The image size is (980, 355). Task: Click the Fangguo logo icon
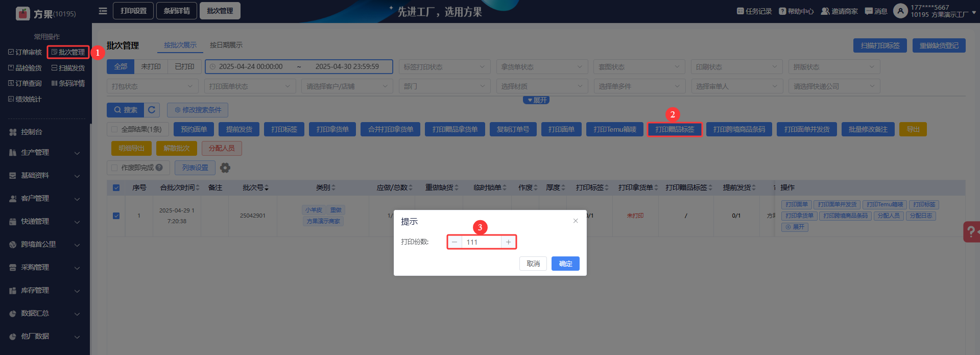(23, 13)
